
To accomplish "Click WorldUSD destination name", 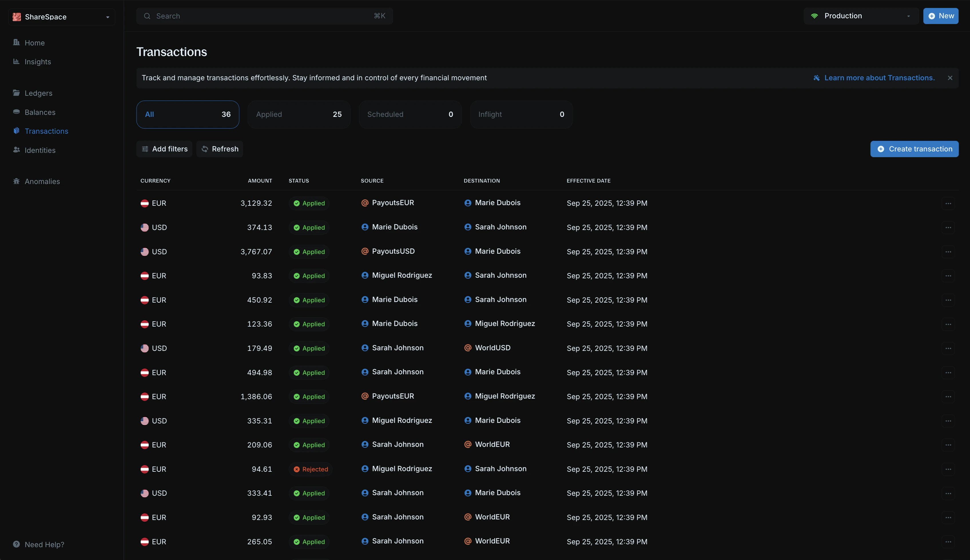I will (492, 348).
